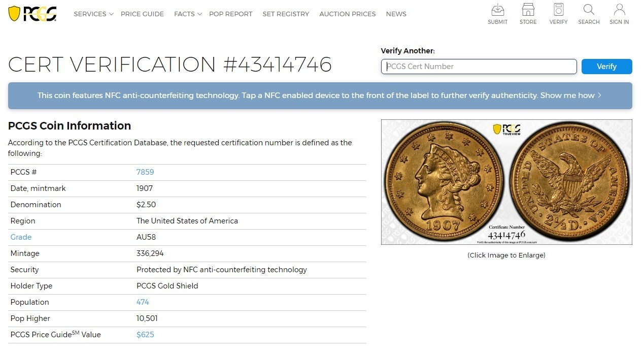
Task: Open PCGS number 7859 link
Action: coord(145,172)
